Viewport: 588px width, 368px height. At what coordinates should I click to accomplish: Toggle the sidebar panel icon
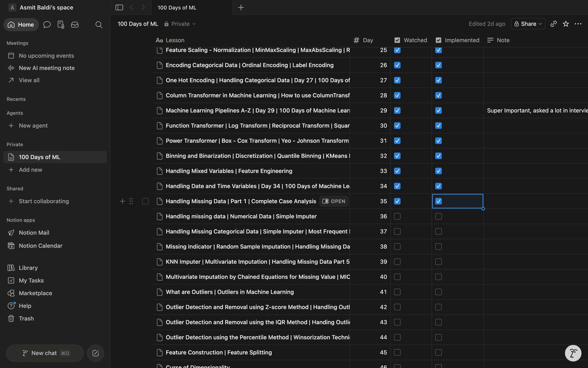coord(119,7)
